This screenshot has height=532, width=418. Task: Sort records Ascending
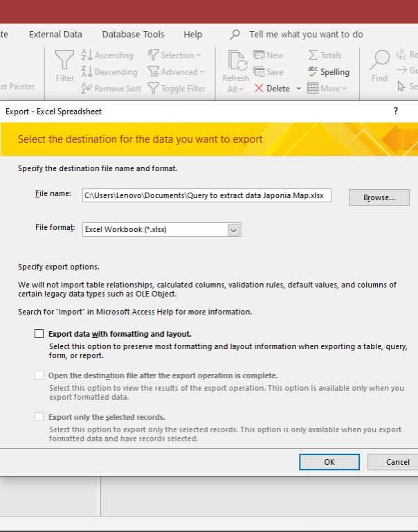point(107,55)
